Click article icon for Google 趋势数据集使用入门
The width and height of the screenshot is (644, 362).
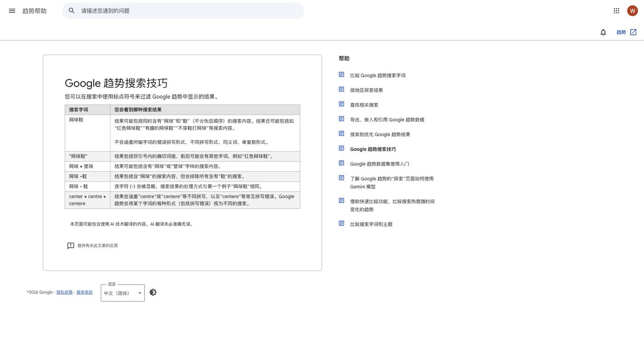click(x=341, y=163)
